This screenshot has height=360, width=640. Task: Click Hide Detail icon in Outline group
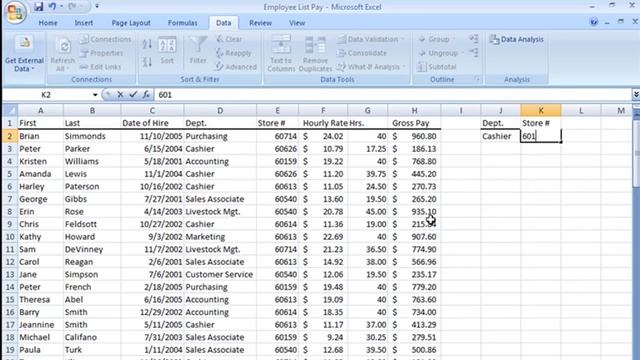pos(473,53)
